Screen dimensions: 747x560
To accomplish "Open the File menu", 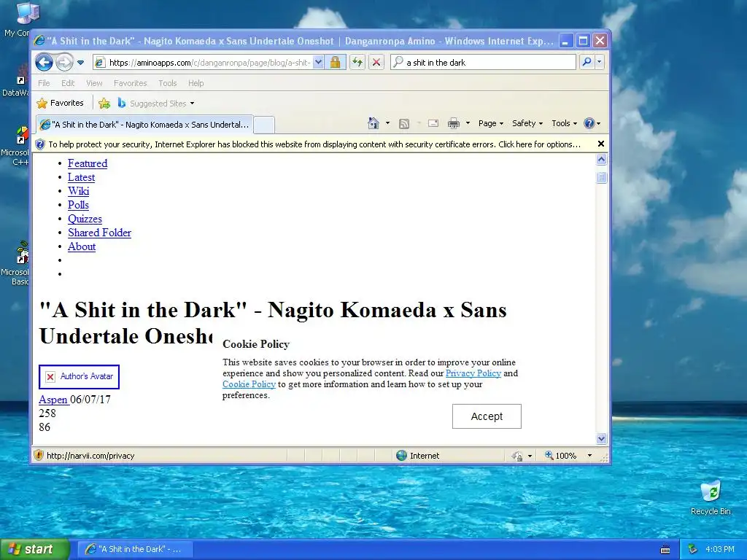I will pyautogui.click(x=44, y=83).
